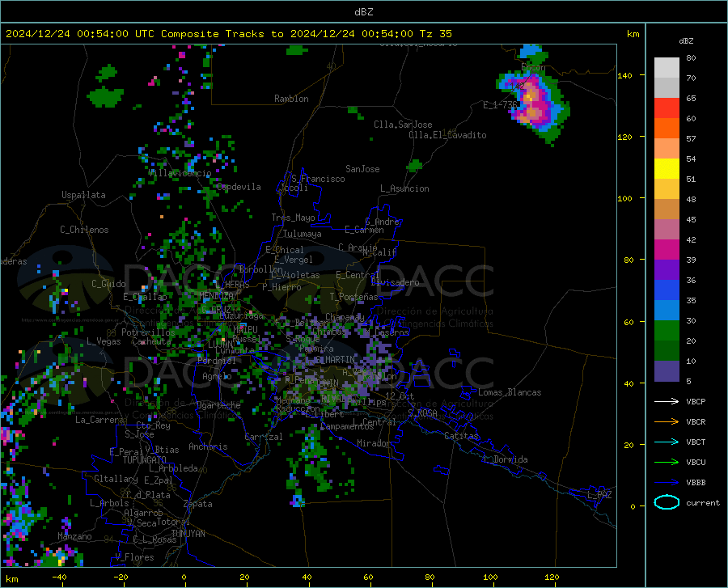Click the Mirador label
This screenshot has width=728, height=588.
[x=373, y=443]
